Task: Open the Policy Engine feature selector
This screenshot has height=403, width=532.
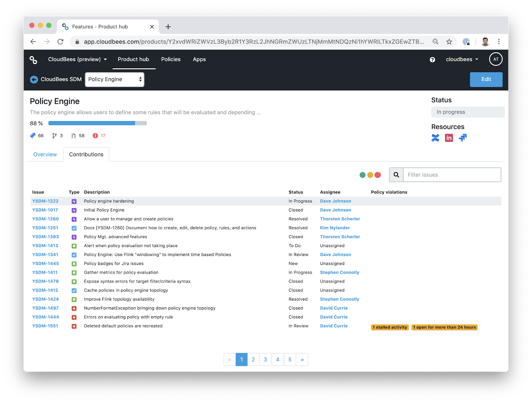Action: click(x=115, y=79)
